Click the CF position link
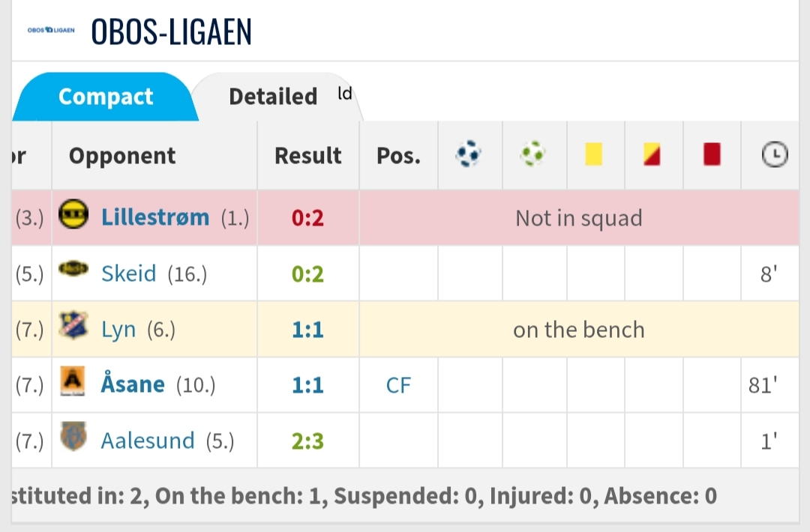The height and width of the screenshot is (532, 810). coord(398,385)
